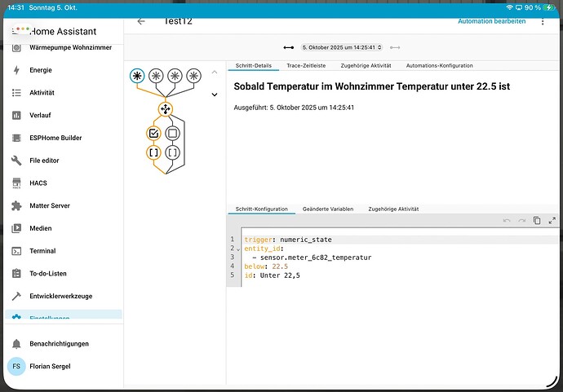Open ESPHome Builder from the sidebar
563x392 pixels.
pos(55,138)
